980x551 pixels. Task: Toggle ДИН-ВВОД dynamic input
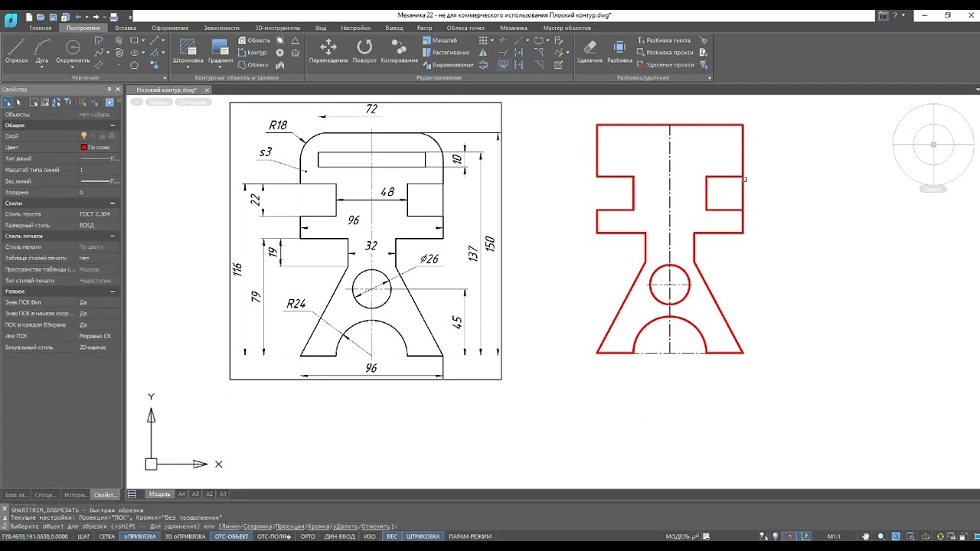[340, 536]
